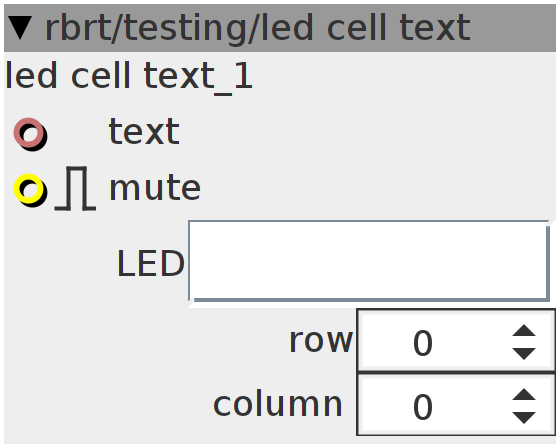Click the object title bar rbrt/testing/led cell text
Screen dimensions: 560x448
[280, 28]
